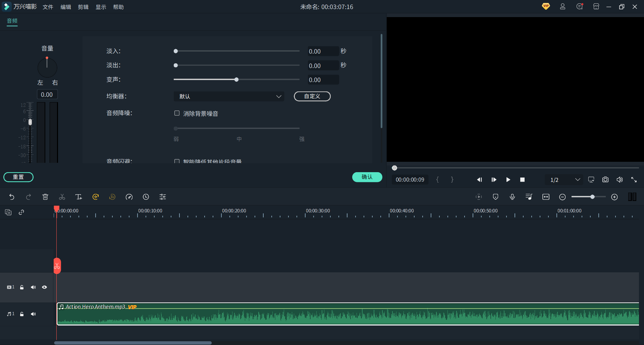Click the 变声 slider handle
This screenshot has width=644, height=345.
236,80
